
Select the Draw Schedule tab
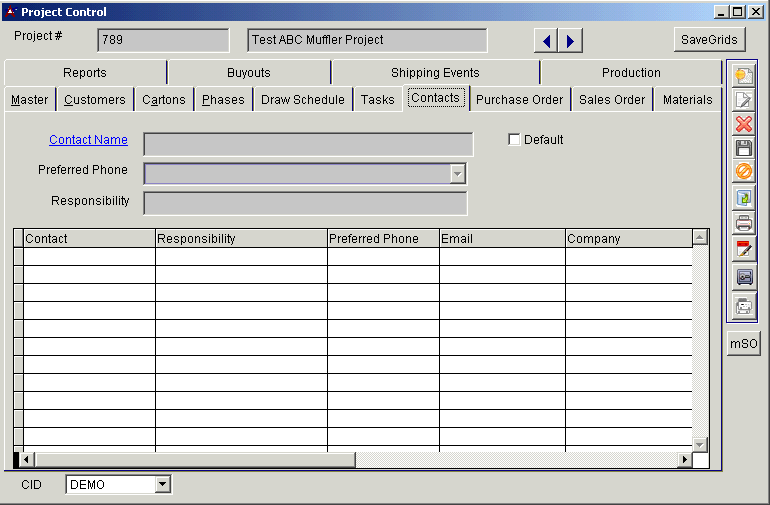302,100
